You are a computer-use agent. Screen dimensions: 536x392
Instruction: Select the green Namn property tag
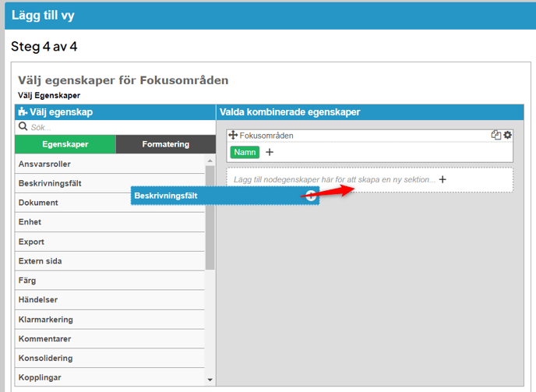pyautogui.click(x=245, y=152)
